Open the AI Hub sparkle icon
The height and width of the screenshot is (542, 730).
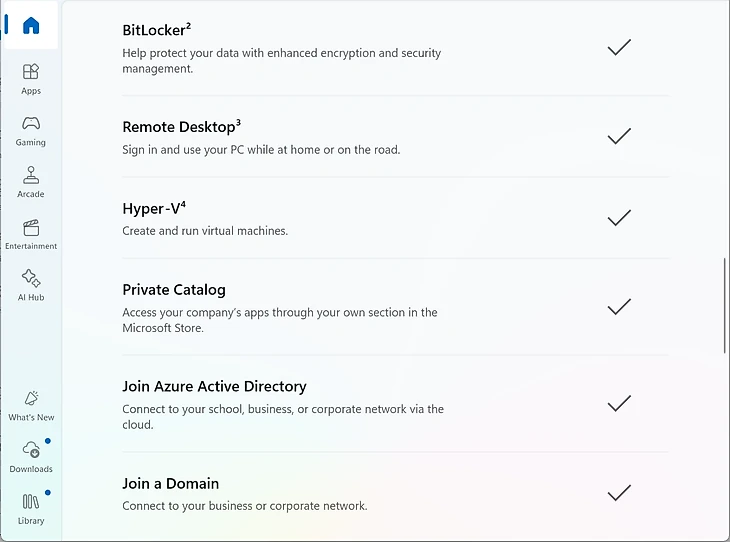(x=31, y=278)
